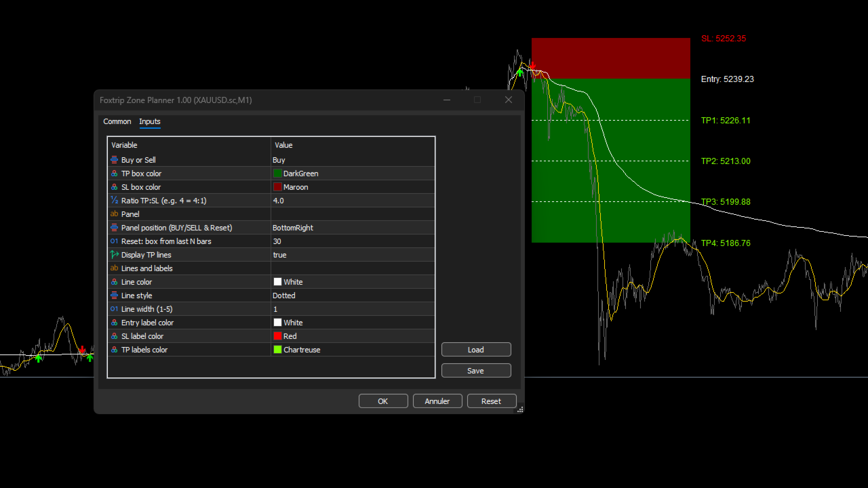Switch to the Common tab
Viewport: 868px width, 488px height.
(117, 122)
